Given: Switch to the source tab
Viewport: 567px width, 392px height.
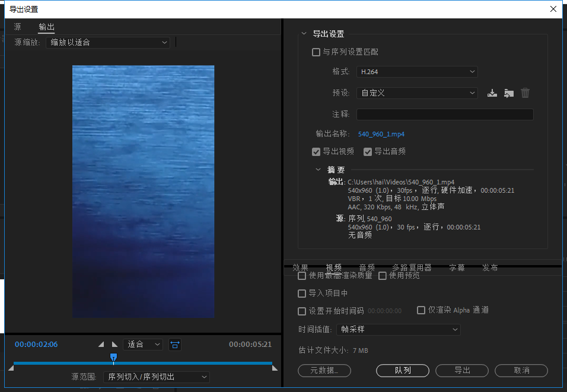Looking at the screenshot, I should [17, 27].
